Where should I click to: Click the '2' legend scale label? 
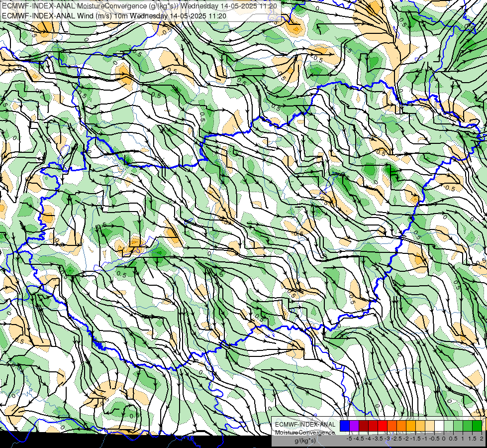(x=482, y=439)
